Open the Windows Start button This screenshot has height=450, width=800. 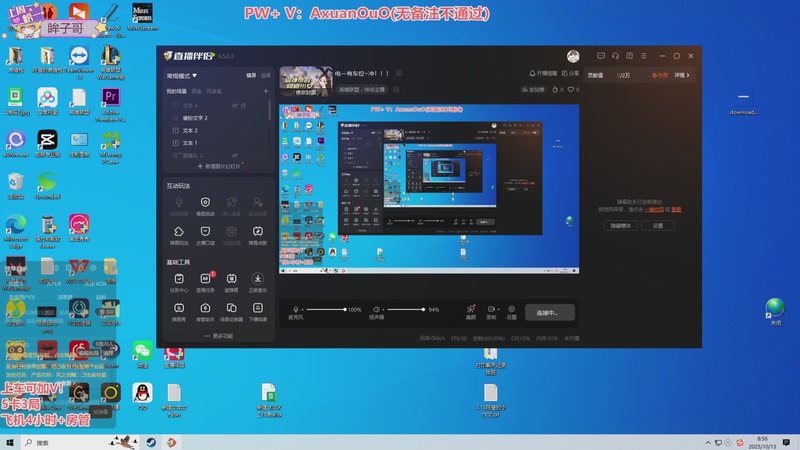[x=10, y=442]
